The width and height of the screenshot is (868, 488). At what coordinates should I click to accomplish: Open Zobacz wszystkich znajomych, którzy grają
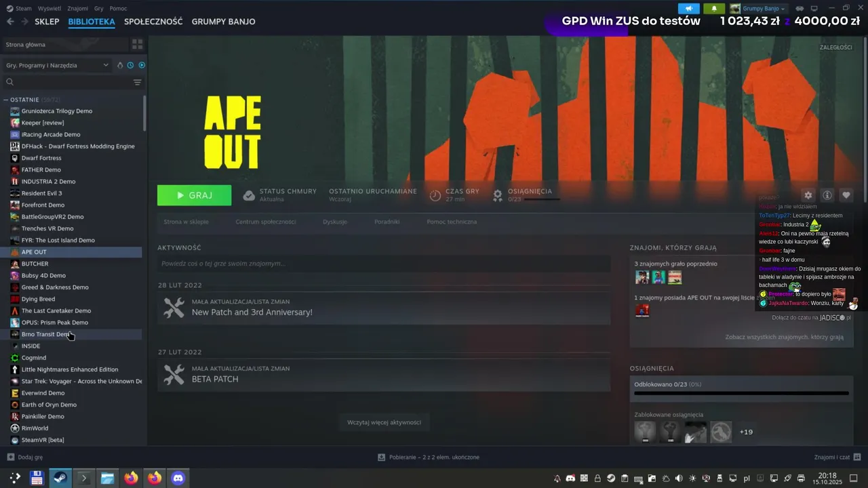click(x=785, y=337)
